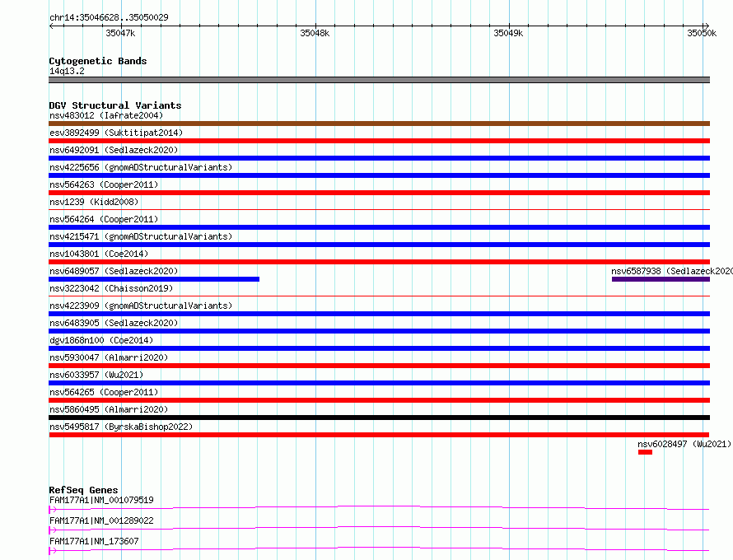The height and width of the screenshot is (560, 733).
Task: Open the nsv5495817 ByrskaBishop2022 variant label
Action: pyautogui.click(x=121, y=427)
